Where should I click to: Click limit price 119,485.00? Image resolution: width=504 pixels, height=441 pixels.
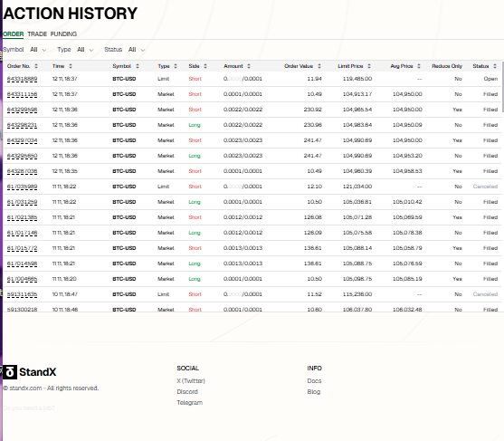click(x=357, y=79)
